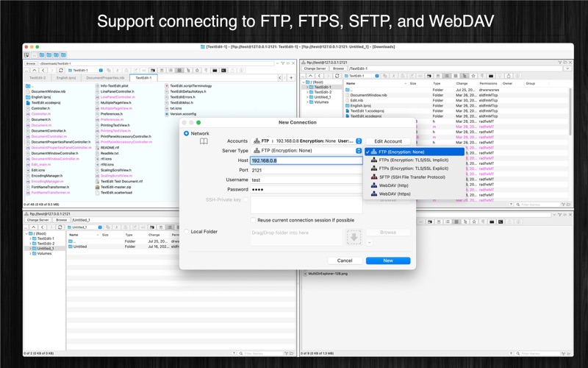Sort by Permissions column in top-right pane

point(488,83)
